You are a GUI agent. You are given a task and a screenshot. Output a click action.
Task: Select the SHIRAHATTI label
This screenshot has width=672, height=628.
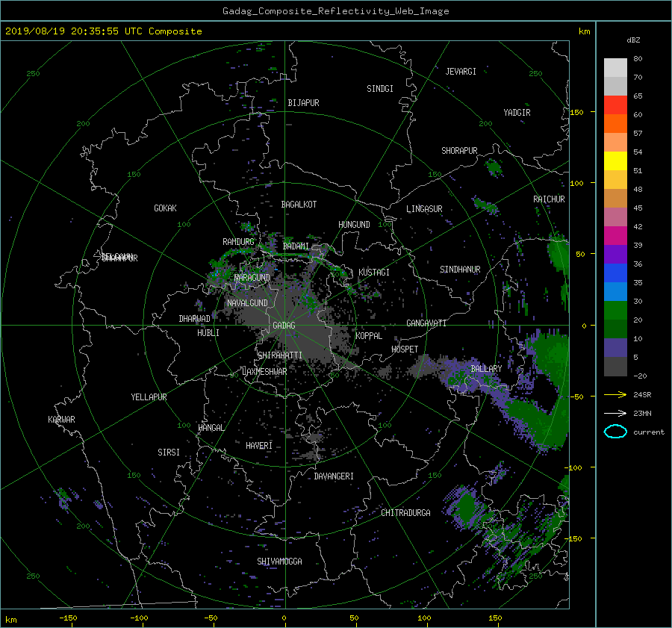280,355
